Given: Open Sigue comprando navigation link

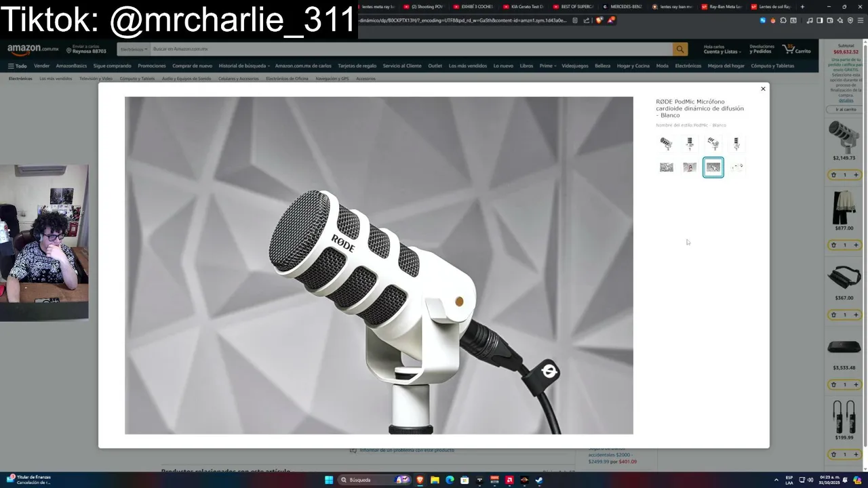Looking at the screenshot, I should coord(112,66).
